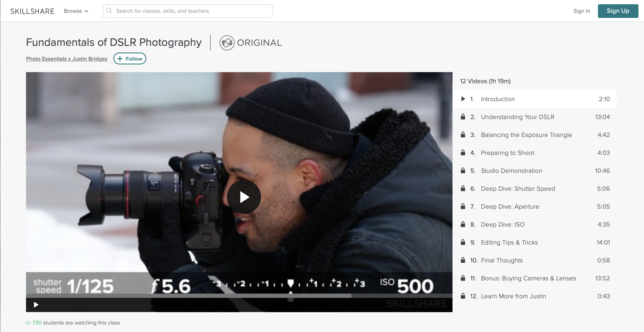Click the Skillshare logo

[x=32, y=11]
